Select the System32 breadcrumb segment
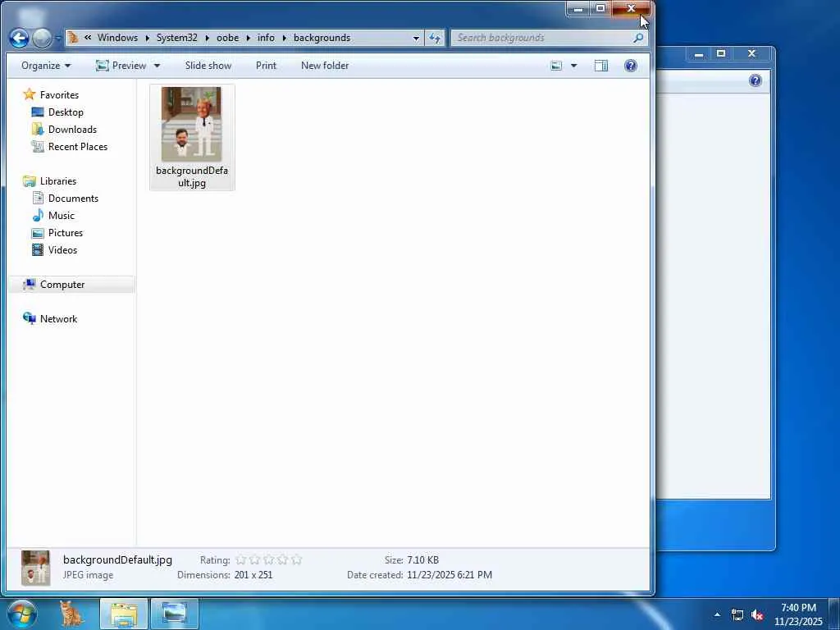The width and height of the screenshot is (840, 630). [x=177, y=38]
